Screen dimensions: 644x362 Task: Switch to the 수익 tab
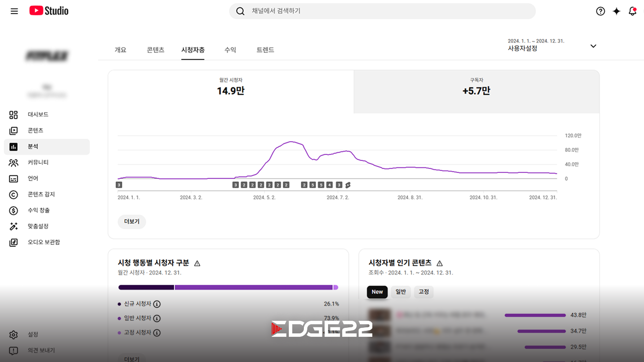pos(230,50)
